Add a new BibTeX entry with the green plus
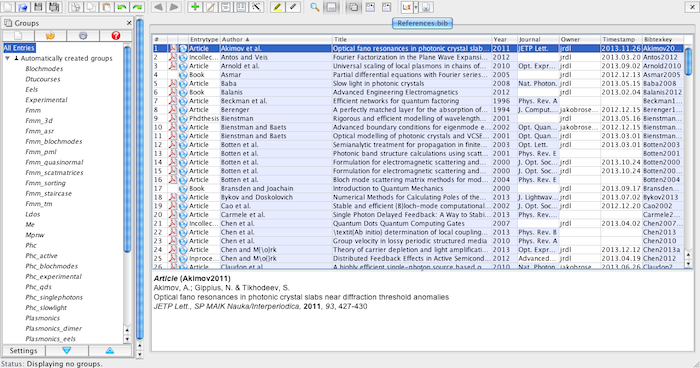 coord(195,7)
